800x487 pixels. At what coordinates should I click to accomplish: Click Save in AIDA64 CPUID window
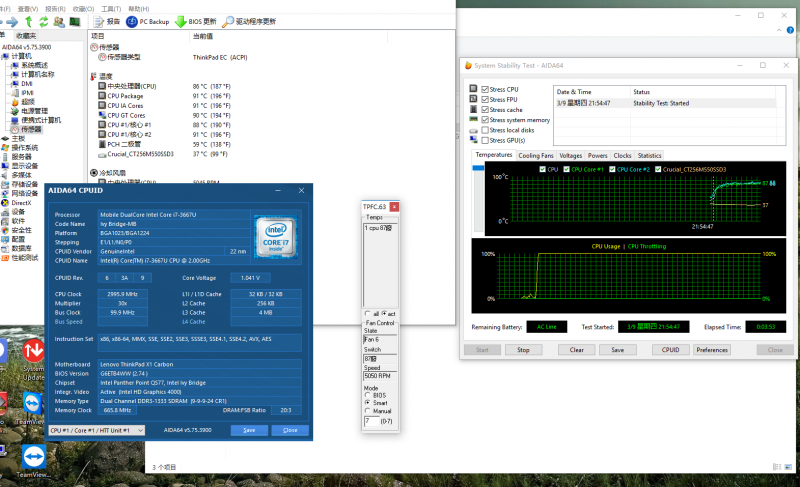[x=249, y=430]
